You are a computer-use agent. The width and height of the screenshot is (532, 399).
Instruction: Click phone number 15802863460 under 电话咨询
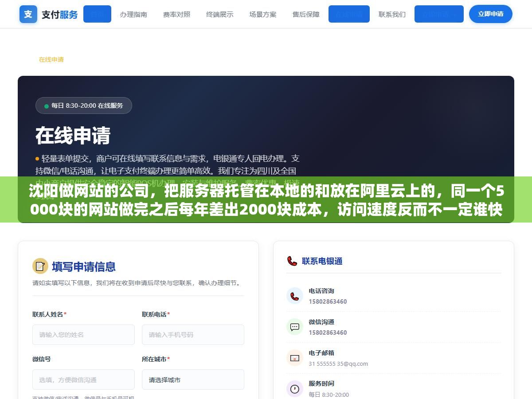pyautogui.click(x=328, y=301)
